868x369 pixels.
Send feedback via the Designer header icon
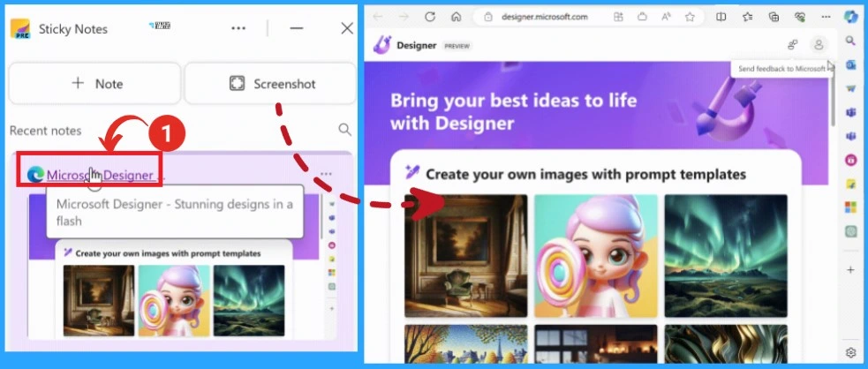pos(793,45)
